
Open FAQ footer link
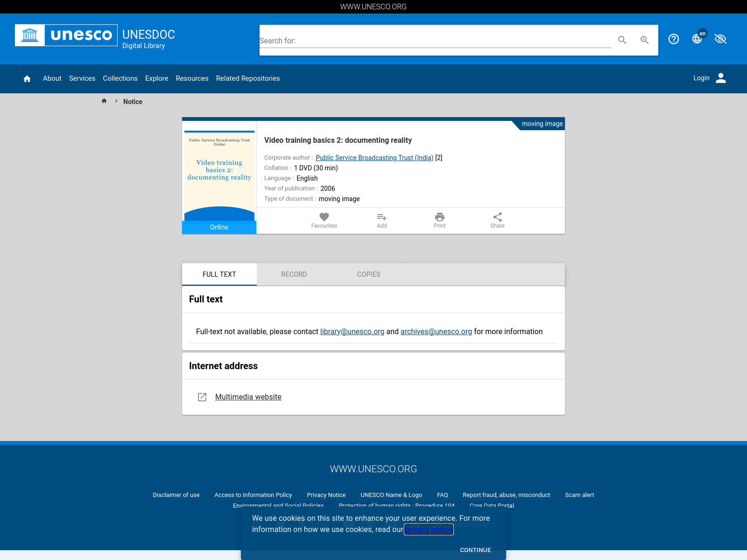[443, 495]
